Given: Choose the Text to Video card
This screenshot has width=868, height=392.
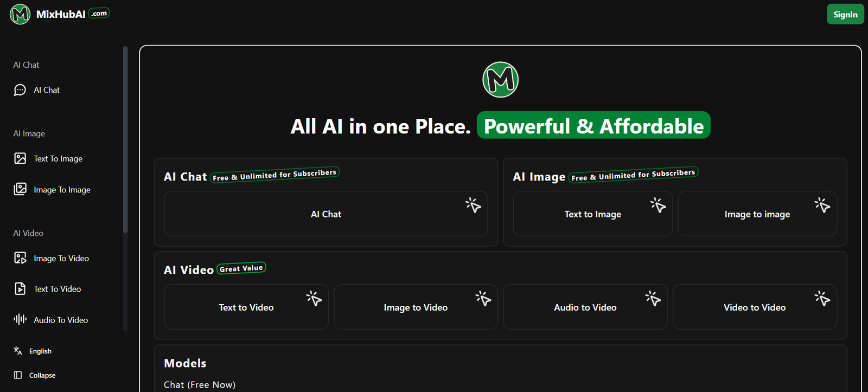Looking at the screenshot, I should coord(246,307).
